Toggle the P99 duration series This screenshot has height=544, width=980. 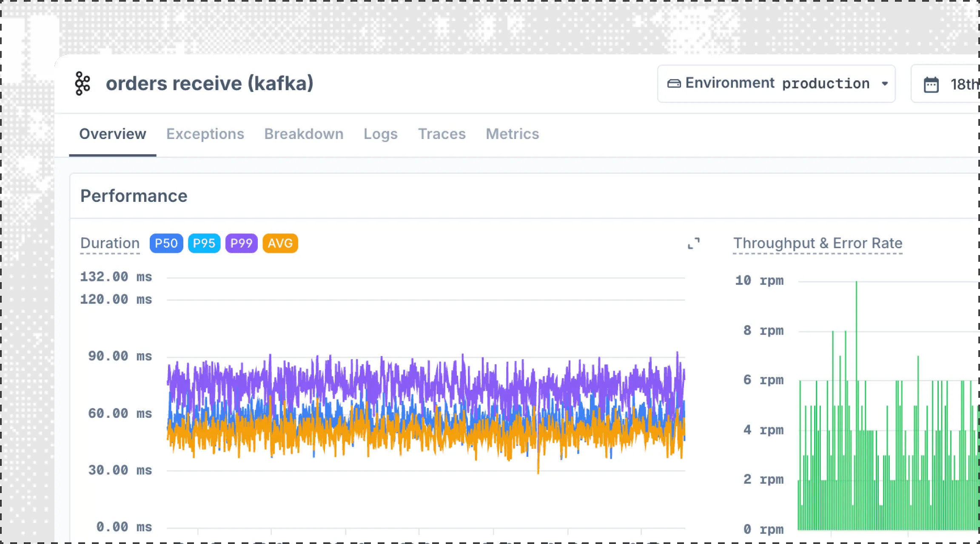point(241,244)
